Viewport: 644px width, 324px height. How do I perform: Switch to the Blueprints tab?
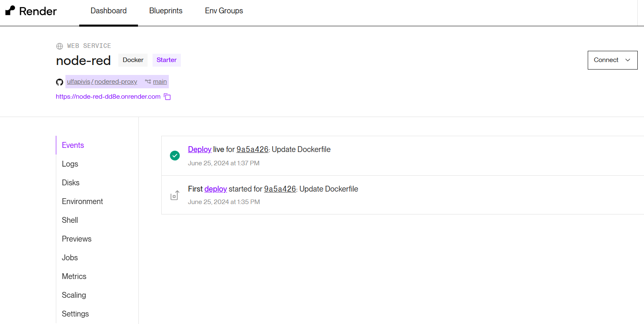point(165,10)
